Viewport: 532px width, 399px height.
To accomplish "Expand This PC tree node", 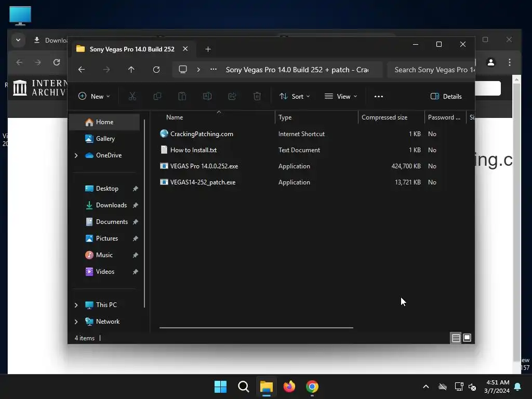I will [x=76, y=305].
